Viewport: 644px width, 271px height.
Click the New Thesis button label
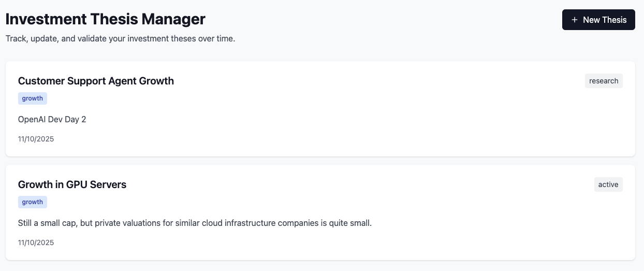(x=605, y=20)
